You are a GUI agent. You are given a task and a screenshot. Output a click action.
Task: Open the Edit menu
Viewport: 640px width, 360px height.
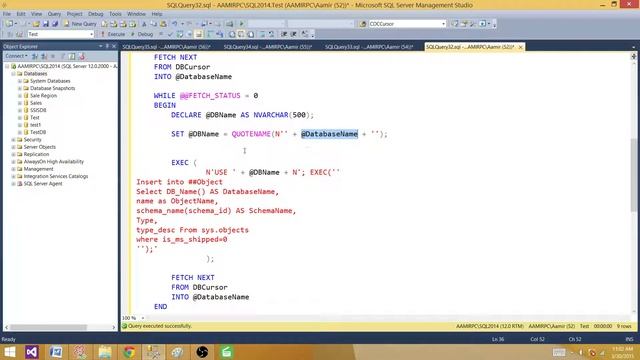click(x=21, y=14)
